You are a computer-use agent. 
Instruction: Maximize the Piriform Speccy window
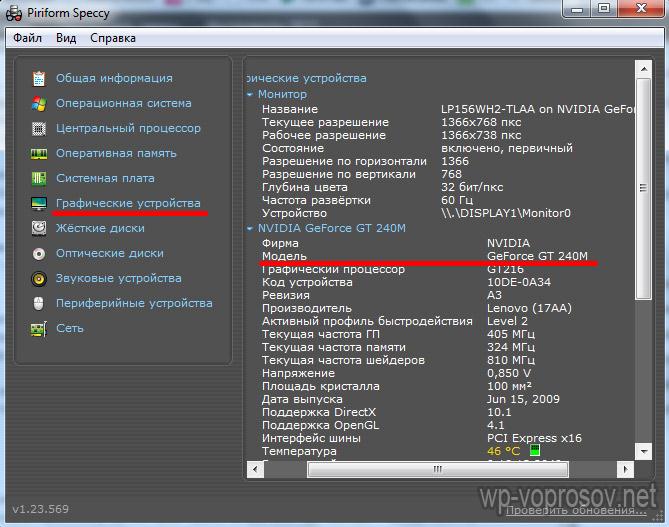[603, 9]
